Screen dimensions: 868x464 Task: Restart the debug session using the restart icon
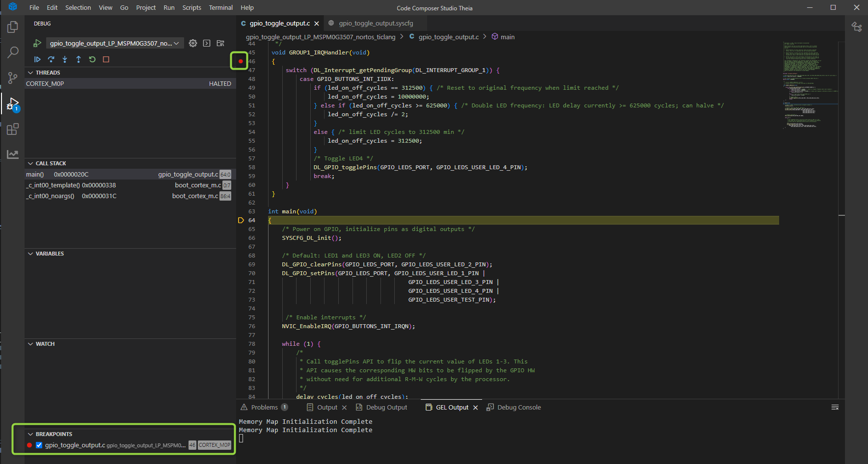[x=92, y=59]
